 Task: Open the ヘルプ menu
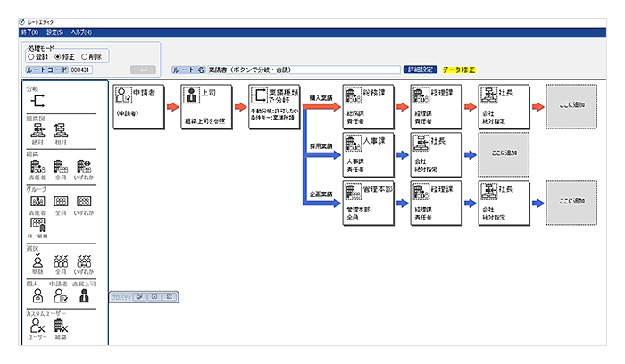82,32
